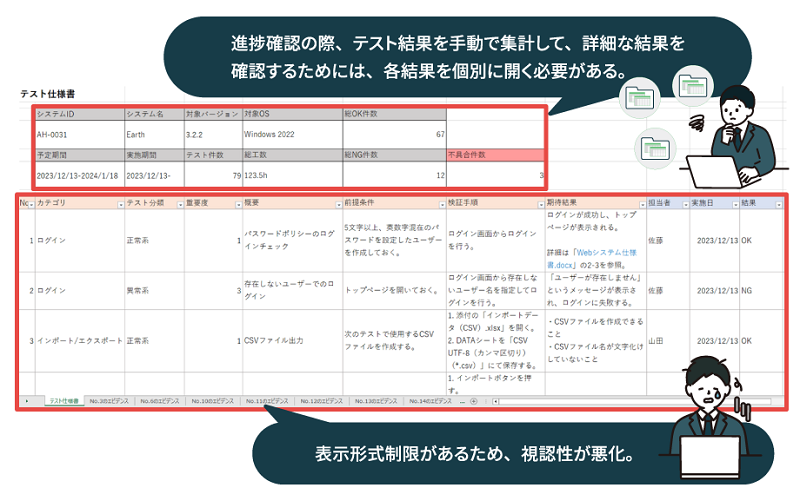800x501 pixels.
Task: Select the 予定期間 header cell
Action: click(x=80, y=155)
